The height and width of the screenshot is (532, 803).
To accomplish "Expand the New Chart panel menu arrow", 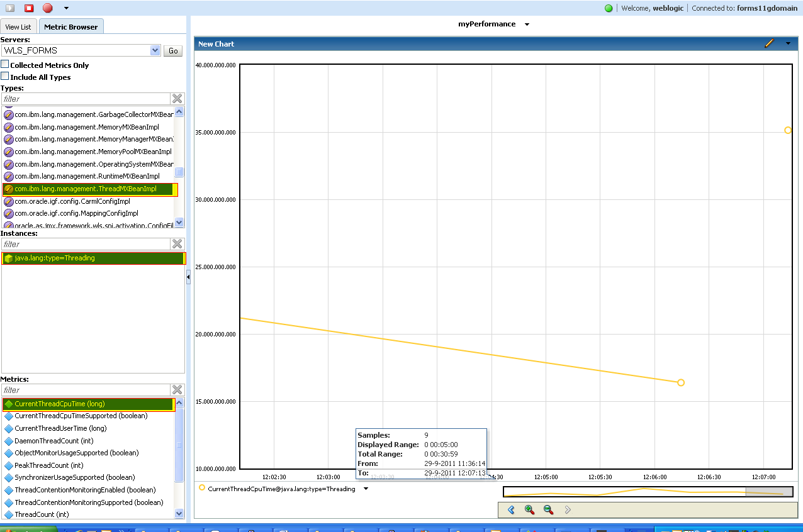I will point(788,43).
